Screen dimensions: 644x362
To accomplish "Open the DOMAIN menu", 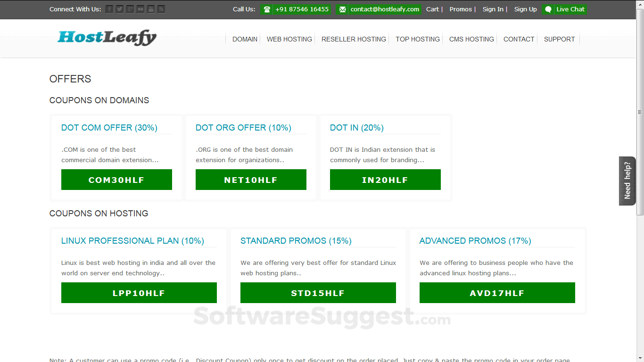I will (245, 39).
